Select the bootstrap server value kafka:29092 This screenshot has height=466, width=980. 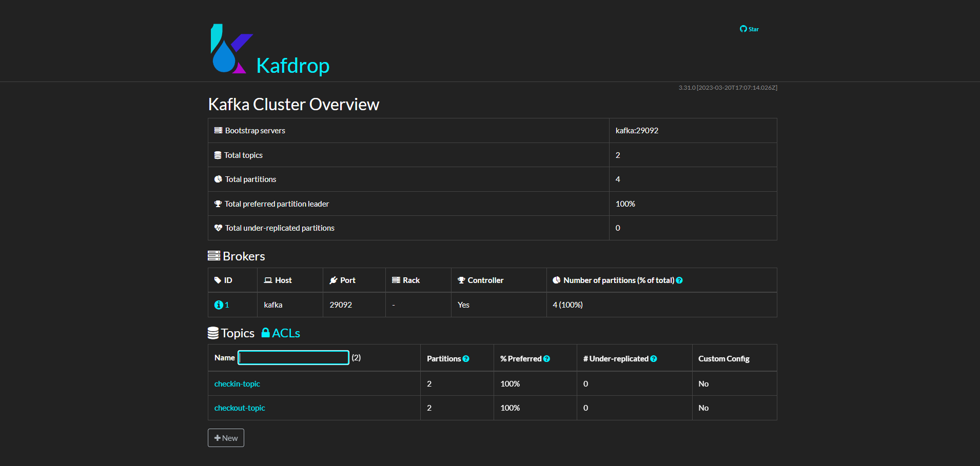[x=637, y=131]
